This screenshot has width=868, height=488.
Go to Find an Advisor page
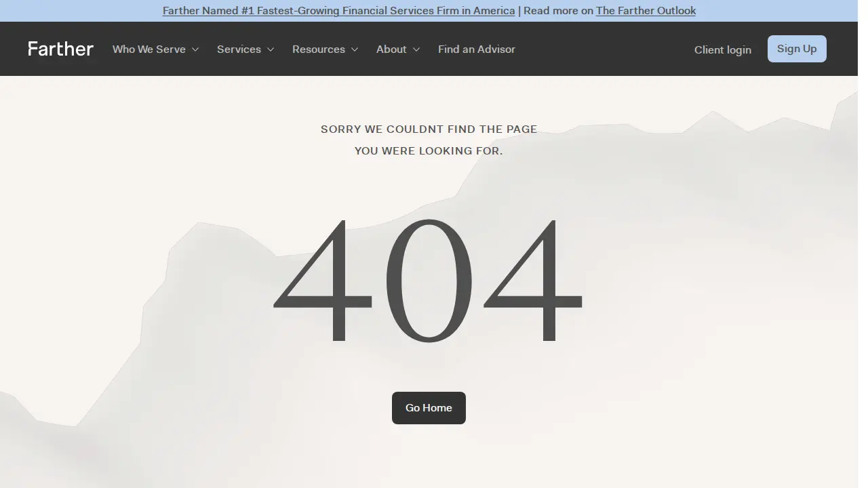coord(477,49)
